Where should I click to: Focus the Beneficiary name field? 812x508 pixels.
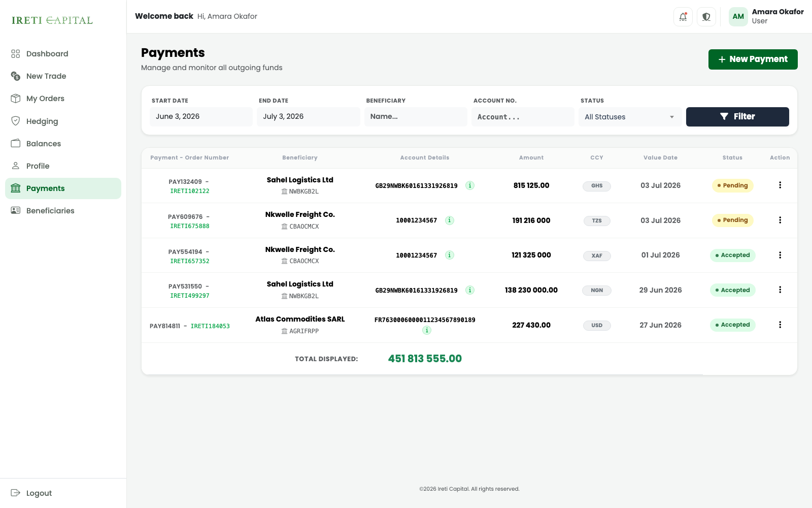(416, 117)
